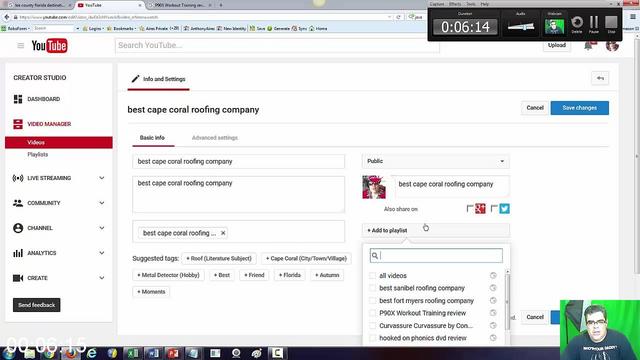Click the magnifier icon in the playlist search
The image size is (640, 360).
375,256
